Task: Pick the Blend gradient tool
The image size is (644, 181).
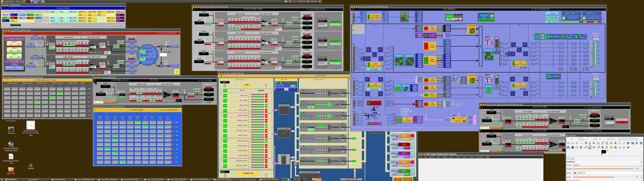Action: click(x=581, y=147)
